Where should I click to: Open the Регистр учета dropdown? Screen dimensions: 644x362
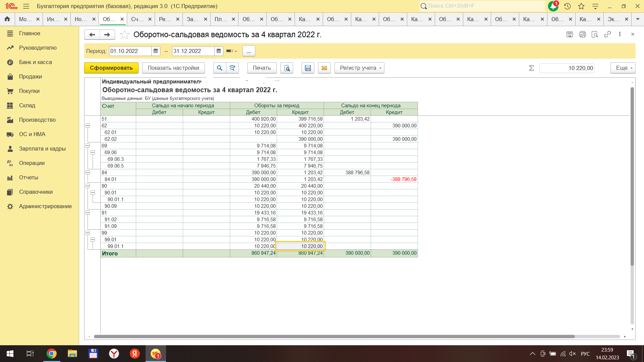point(359,68)
